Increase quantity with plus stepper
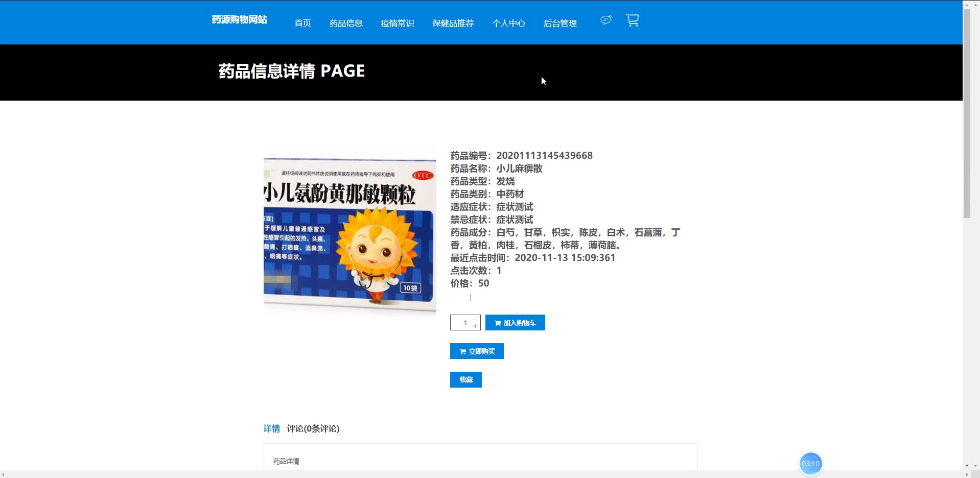The width and height of the screenshot is (980, 478). [475, 326]
